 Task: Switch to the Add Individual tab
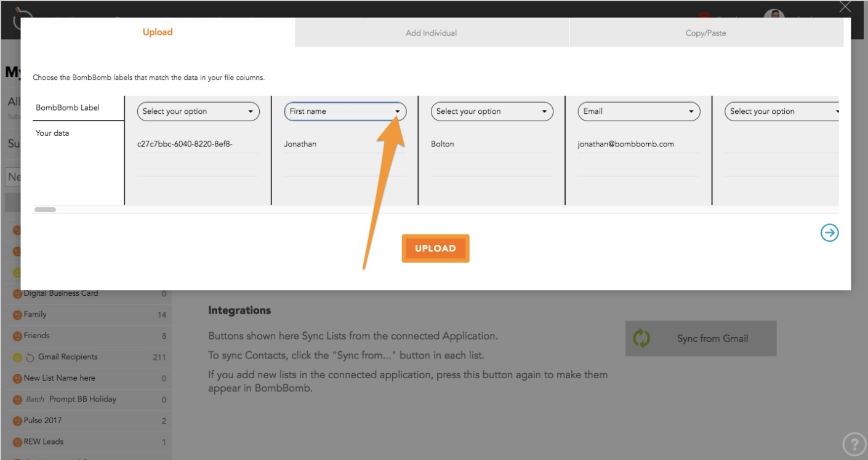click(432, 33)
